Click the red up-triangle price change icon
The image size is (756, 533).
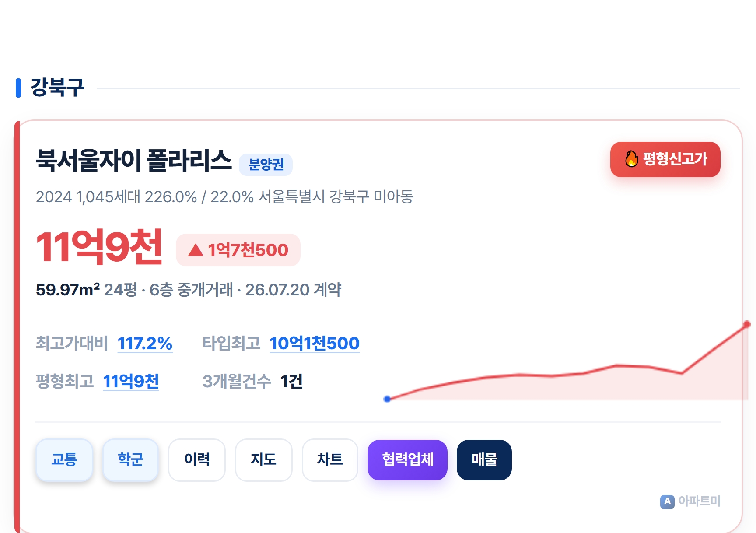[196, 250]
